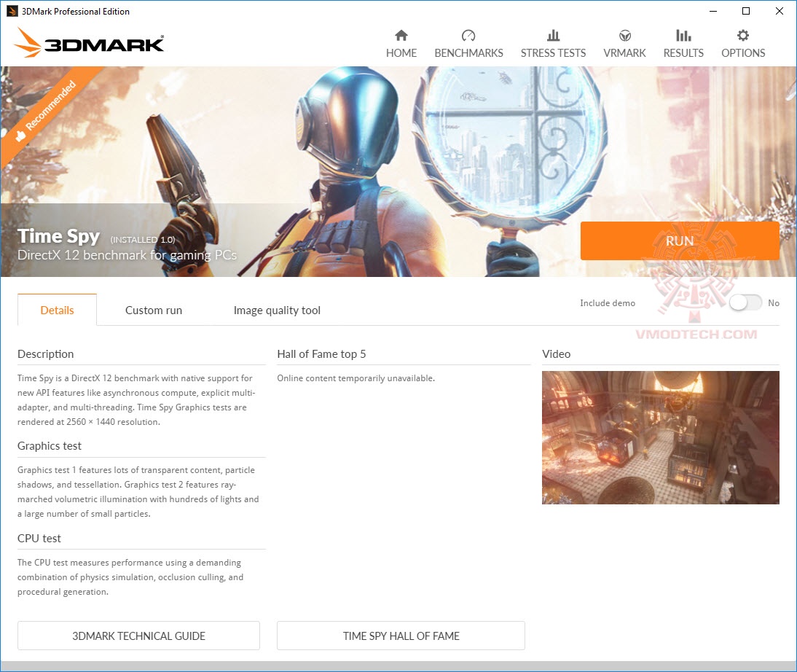Open Benchmarks via gauge icon
Viewport: 797px width, 672px height.
click(468, 35)
